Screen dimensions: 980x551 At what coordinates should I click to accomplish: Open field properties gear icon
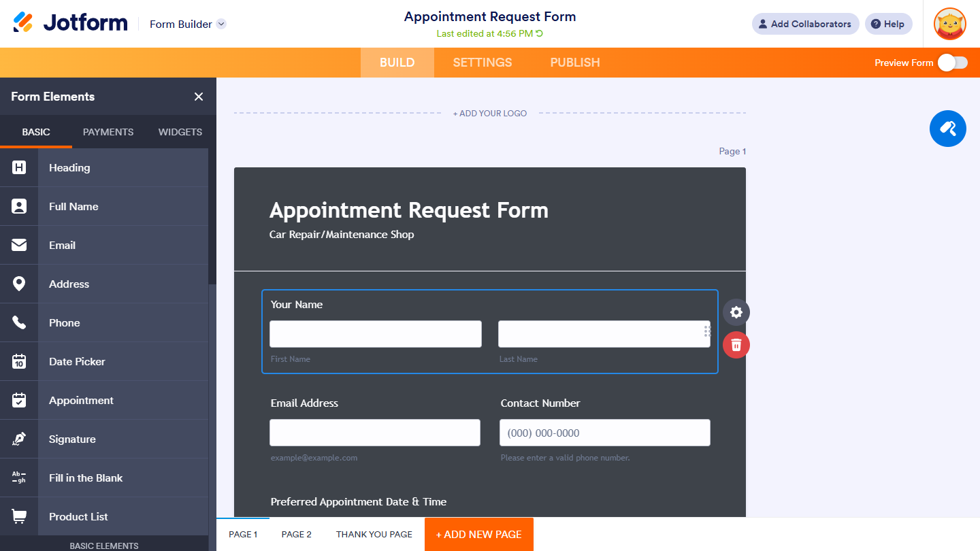(736, 312)
